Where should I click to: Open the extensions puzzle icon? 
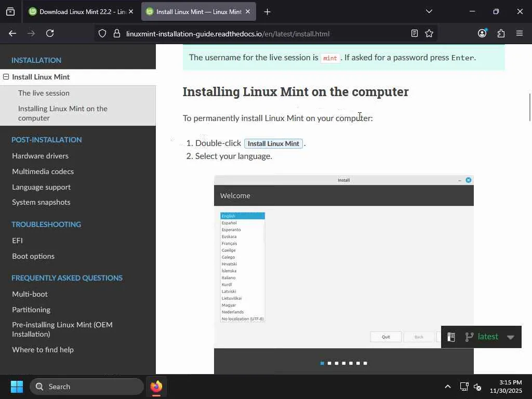pos(501,33)
